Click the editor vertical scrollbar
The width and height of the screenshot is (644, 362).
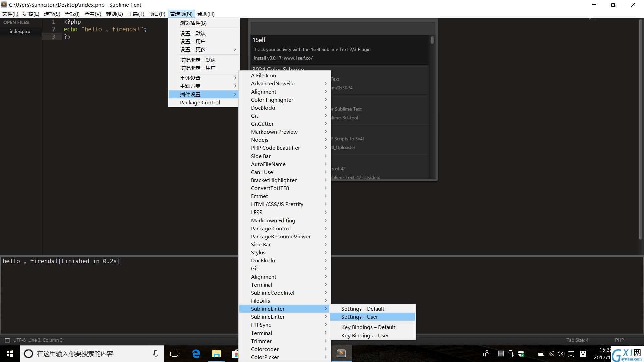click(x=640, y=129)
